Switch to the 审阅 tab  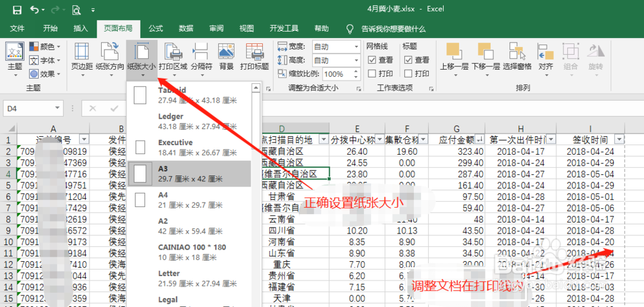tap(216, 29)
